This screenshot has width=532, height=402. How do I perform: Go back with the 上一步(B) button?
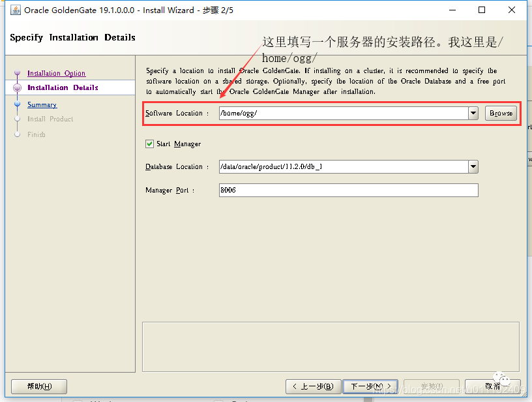point(313,386)
